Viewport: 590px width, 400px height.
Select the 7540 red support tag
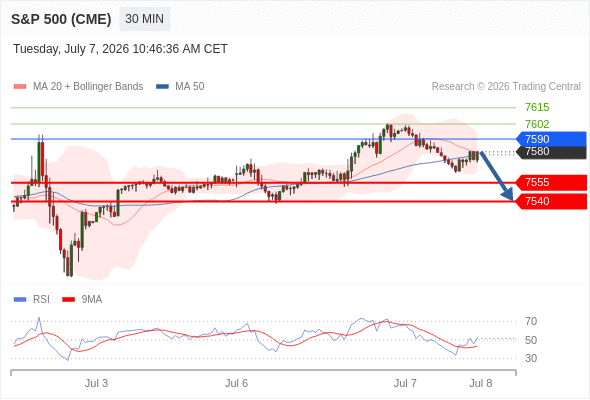[551, 201]
